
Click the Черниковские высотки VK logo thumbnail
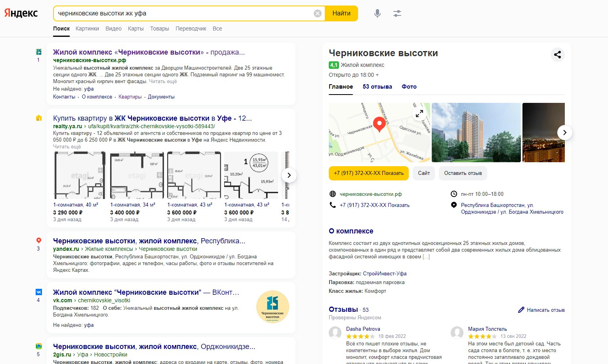273,307
